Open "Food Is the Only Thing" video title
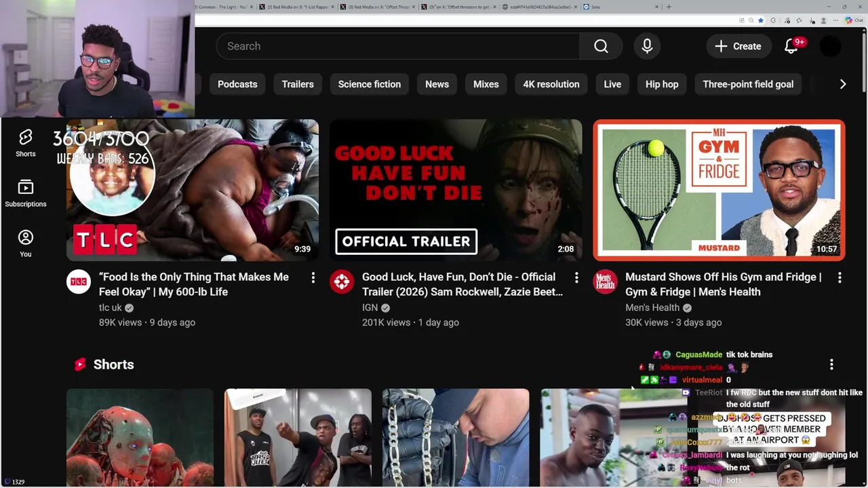This screenshot has width=868, height=488. 194,284
